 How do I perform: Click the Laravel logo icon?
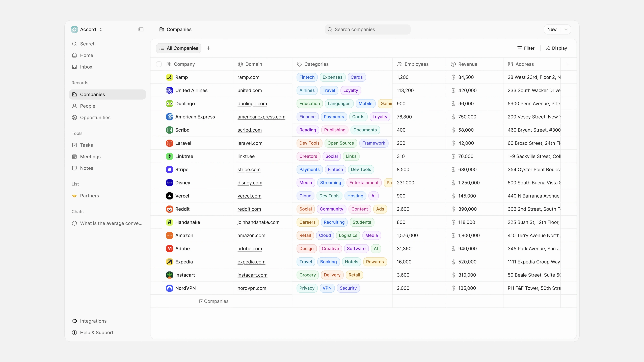coord(170,143)
